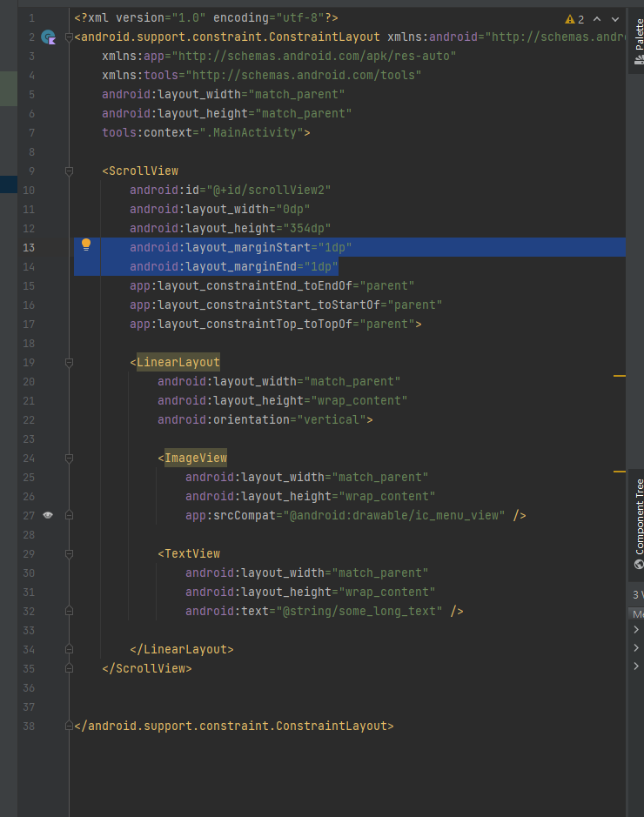Click the TextView opening tag text
644x817 pixels.
point(189,554)
